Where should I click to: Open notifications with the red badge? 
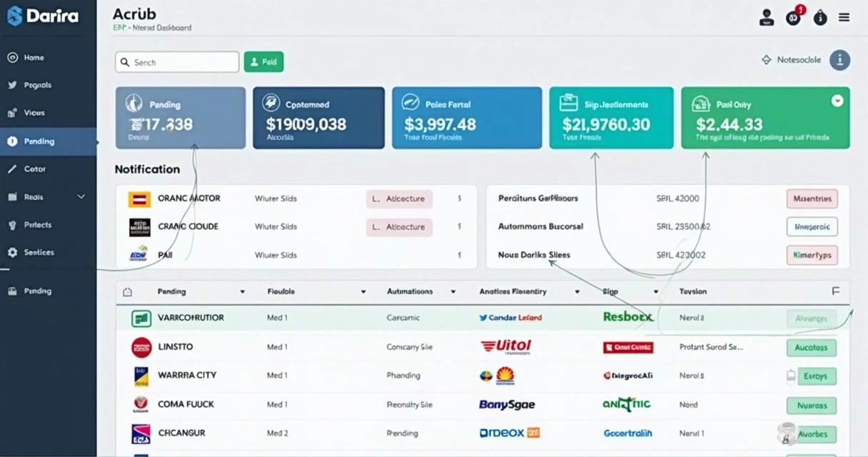coord(793,17)
